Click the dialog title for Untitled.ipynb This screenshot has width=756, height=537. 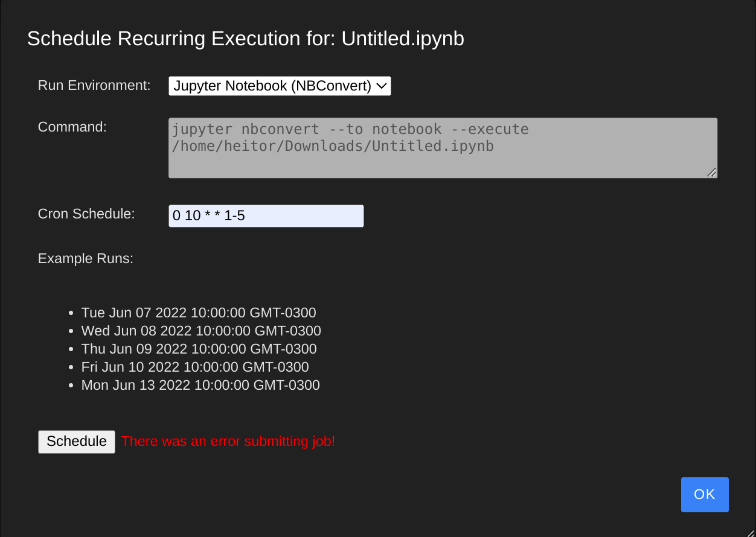pos(245,38)
